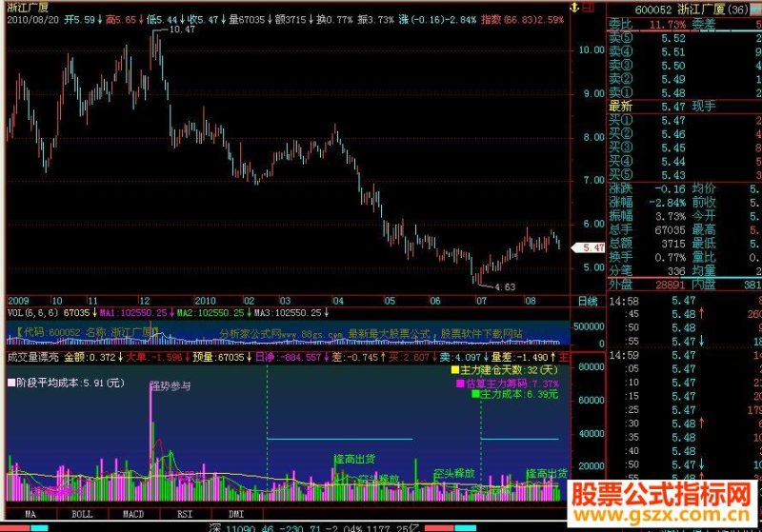
Task: Click the 成交量漂亮 indicator name
Action: pyautogui.click(x=32, y=358)
